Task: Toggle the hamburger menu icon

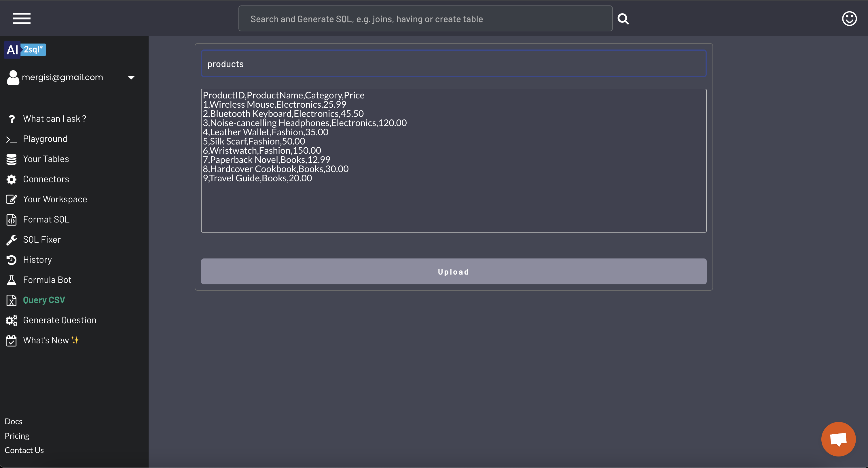Action: (22, 18)
